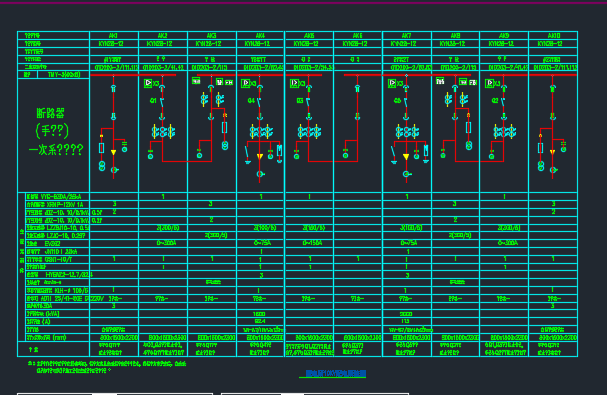Select the TMY-3(60x6) busbar label
The width and height of the screenshot is (607, 395).
click(64, 74)
